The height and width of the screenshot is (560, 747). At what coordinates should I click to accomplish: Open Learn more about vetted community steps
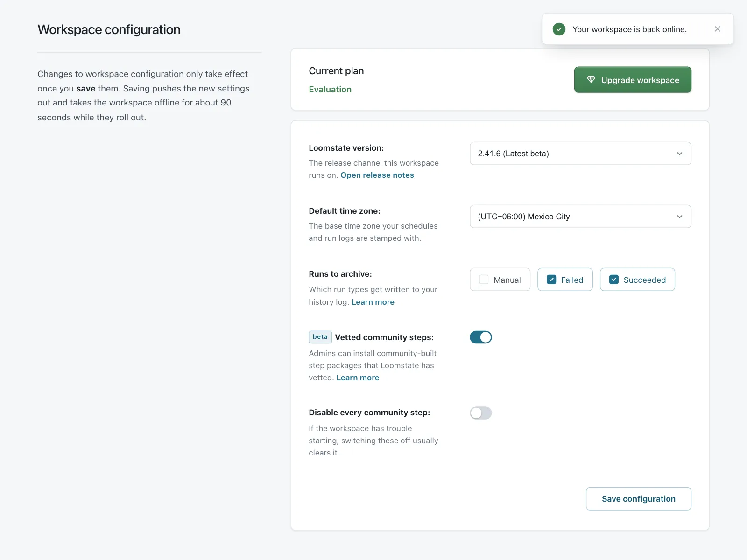tap(358, 378)
